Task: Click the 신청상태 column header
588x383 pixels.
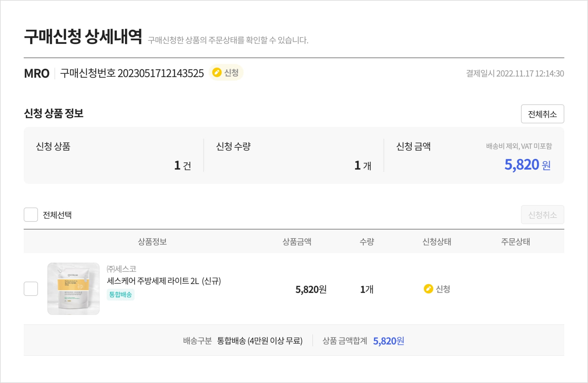Action: click(x=437, y=241)
